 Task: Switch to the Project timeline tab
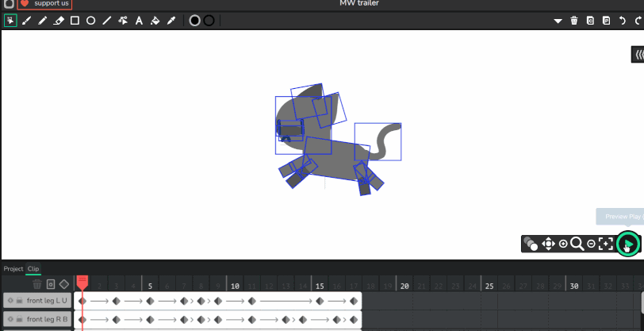point(13,269)
